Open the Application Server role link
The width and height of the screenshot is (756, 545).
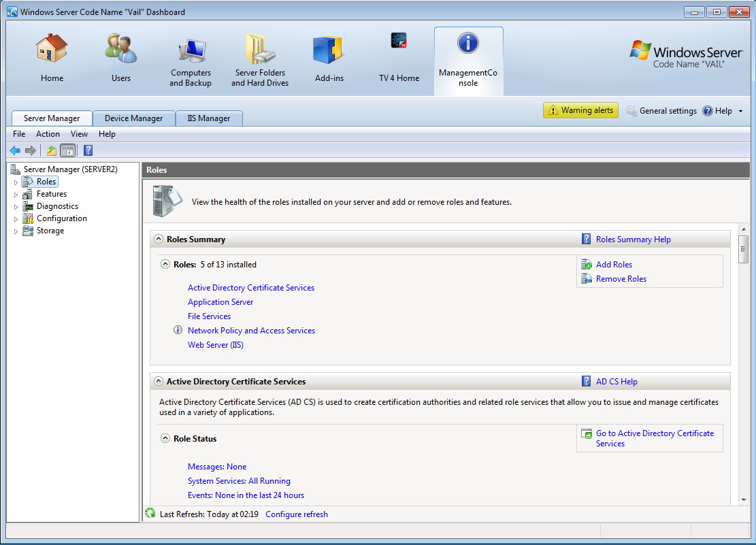pyautogui.click(x=220, y=302)
